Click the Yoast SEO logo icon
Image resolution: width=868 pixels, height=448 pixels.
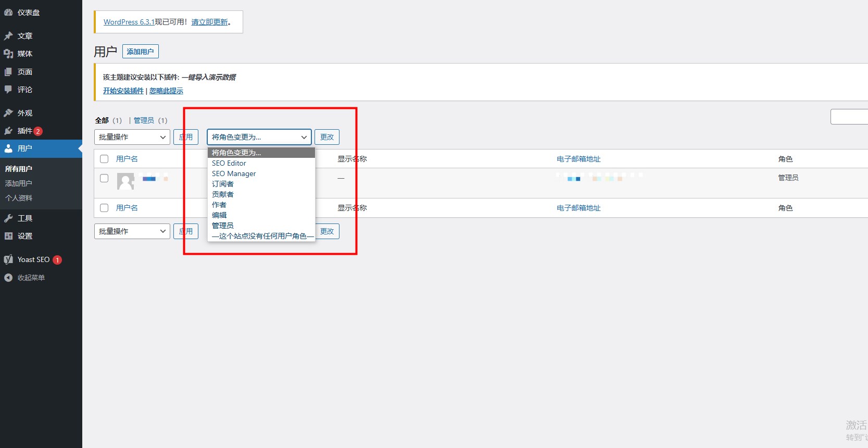point(8,259)
